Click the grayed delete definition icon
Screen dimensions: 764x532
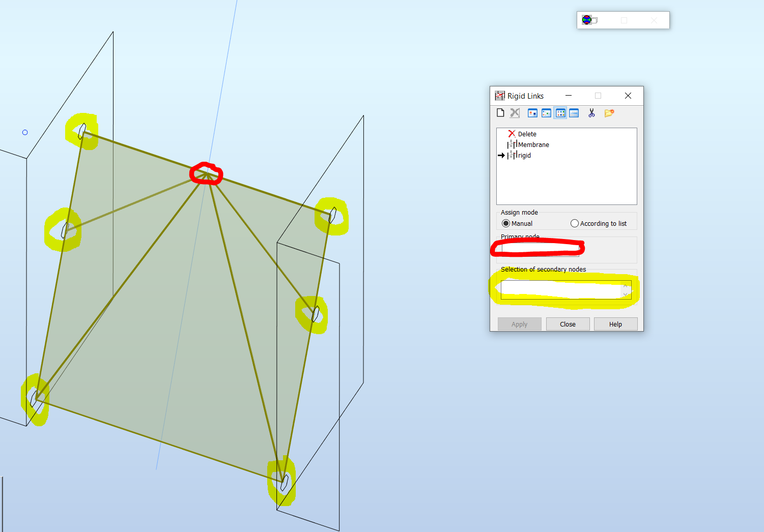515,112
